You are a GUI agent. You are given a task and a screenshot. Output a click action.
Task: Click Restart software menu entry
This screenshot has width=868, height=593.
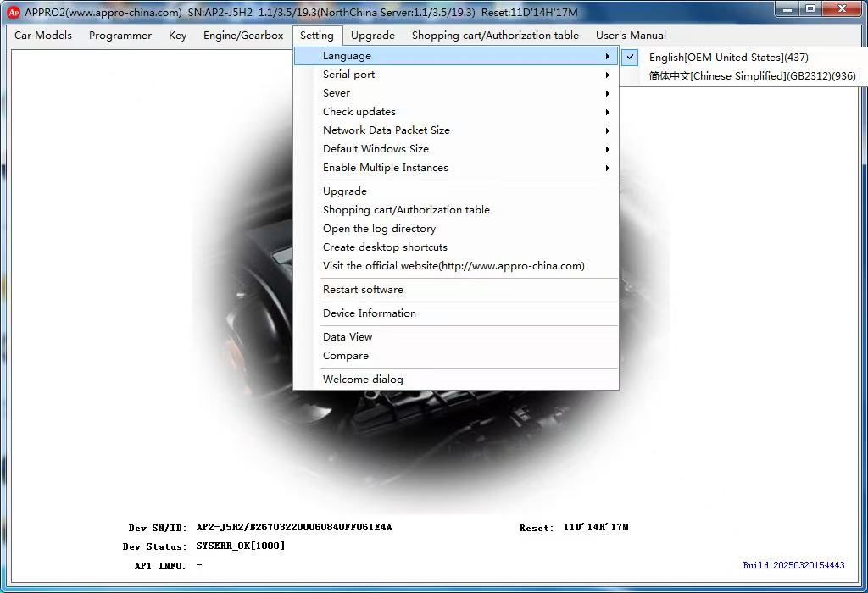363,290
